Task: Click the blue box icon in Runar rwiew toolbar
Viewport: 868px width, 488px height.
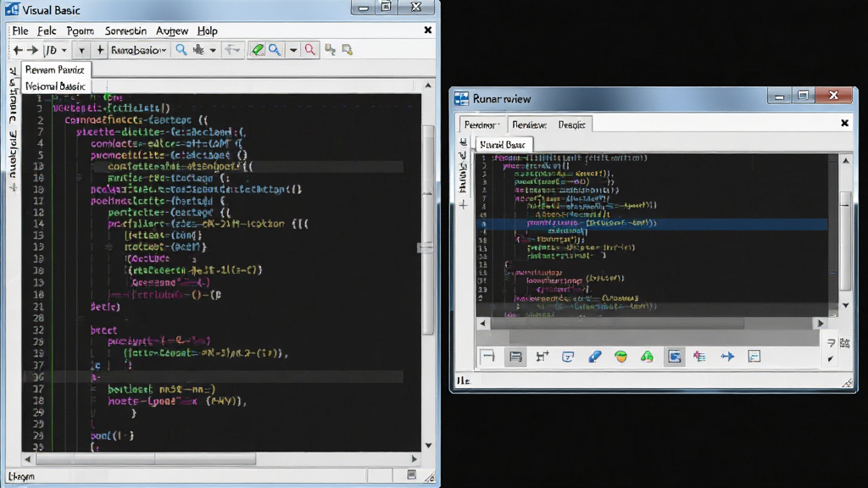Action: click(568, 357)
